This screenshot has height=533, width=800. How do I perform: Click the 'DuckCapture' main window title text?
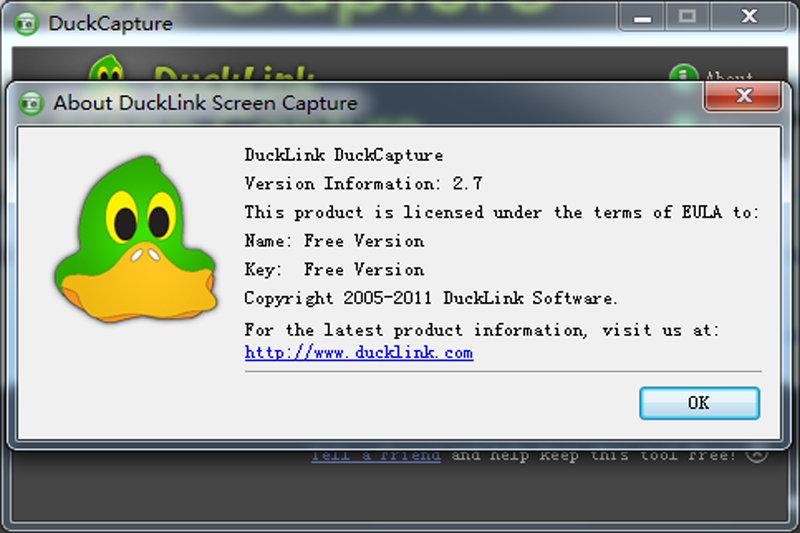pyautogui.click(x=111, y=23)
